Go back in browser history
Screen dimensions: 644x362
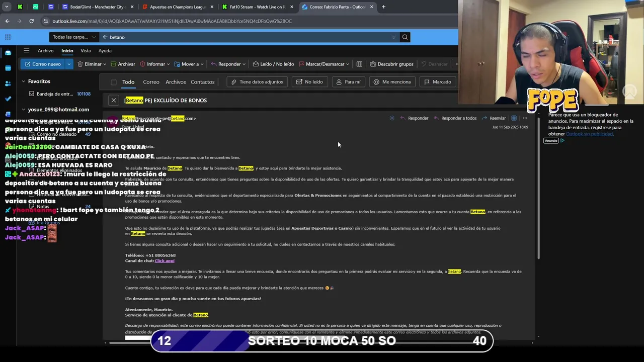click(7, 21)
